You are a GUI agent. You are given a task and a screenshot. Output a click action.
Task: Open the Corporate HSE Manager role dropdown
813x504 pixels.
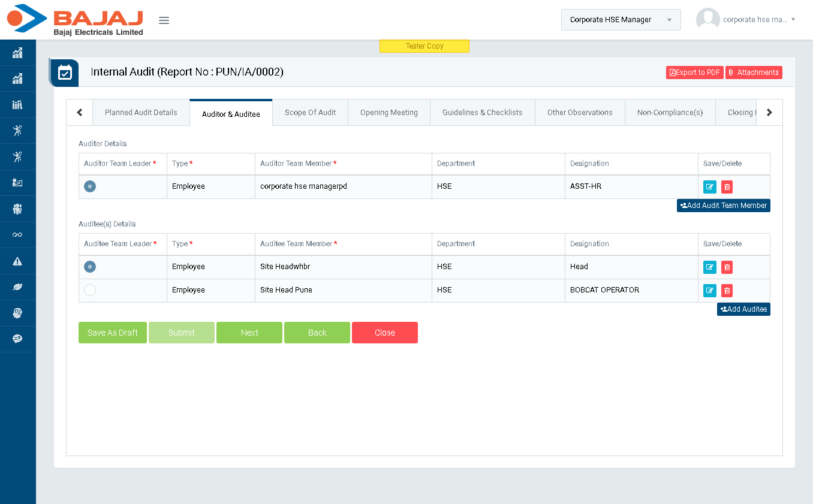tap(621, 20)
